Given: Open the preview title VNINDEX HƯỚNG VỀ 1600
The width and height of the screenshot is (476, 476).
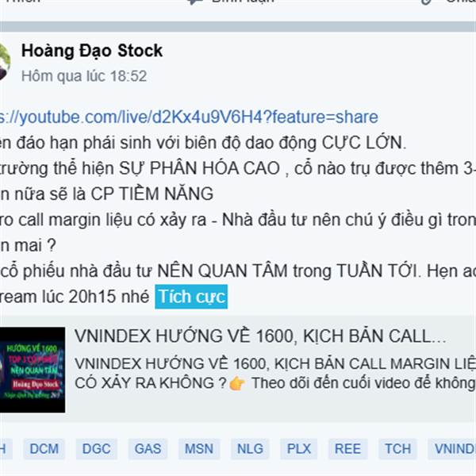Looking at the screenshot, I should pyautogui.click(x=260, y=336).
